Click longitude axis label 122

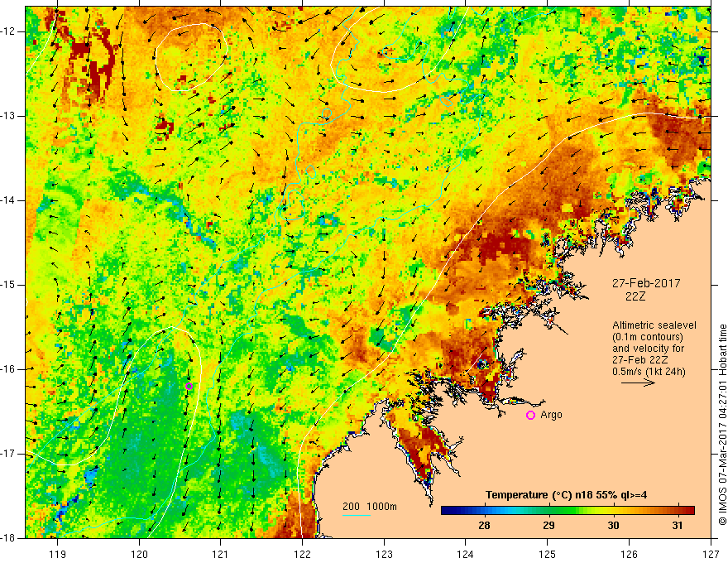(302, 554)
